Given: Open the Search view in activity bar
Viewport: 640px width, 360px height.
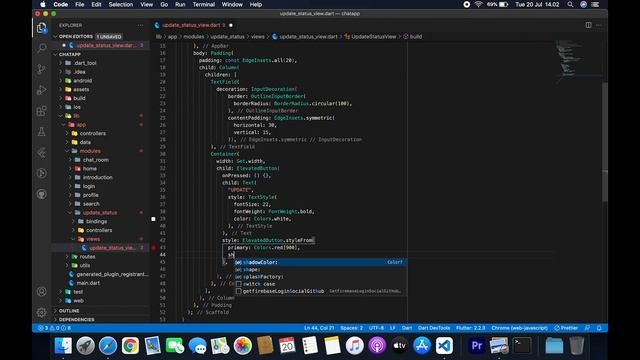Looking at the screenshot, I should (42, 48).
